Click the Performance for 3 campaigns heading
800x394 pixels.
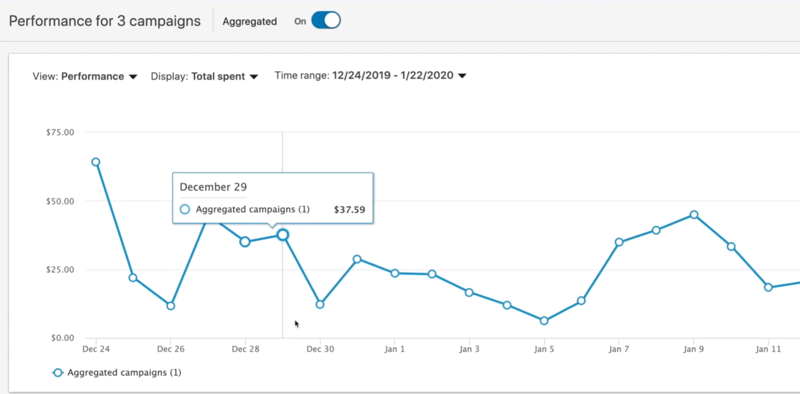pyautogui.click(x=105, y=21)
